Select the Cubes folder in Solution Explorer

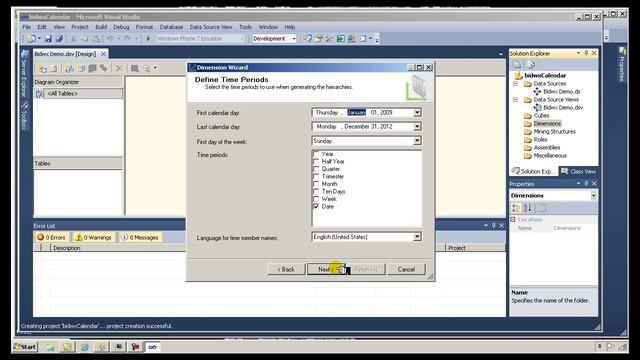541,116
